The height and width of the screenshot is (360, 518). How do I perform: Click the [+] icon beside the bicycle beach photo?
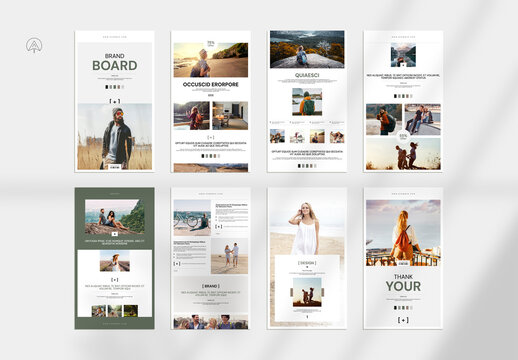[219, 226]
